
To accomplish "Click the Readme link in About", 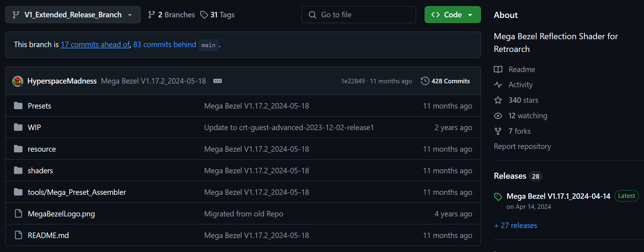I will [522, 69].
